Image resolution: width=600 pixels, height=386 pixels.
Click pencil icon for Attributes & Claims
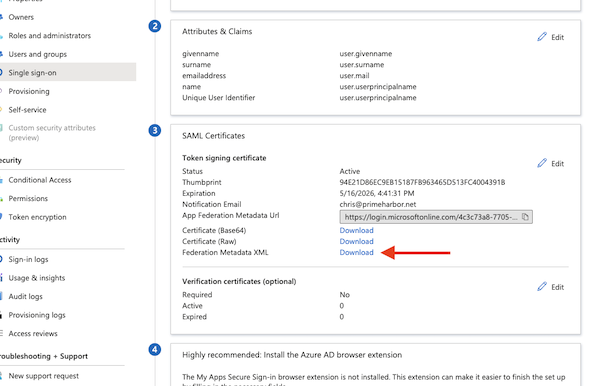[542, 37]
